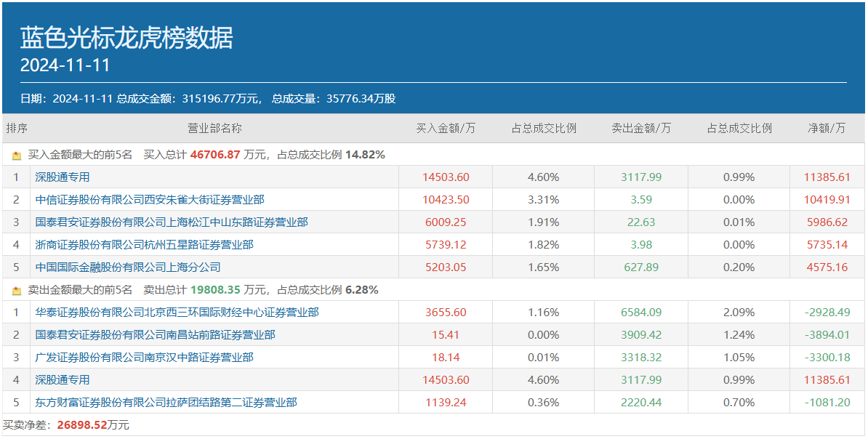Click buy amount 10423.50
The width and height of the screenshot is (868, 439).
tap(446, 200)
